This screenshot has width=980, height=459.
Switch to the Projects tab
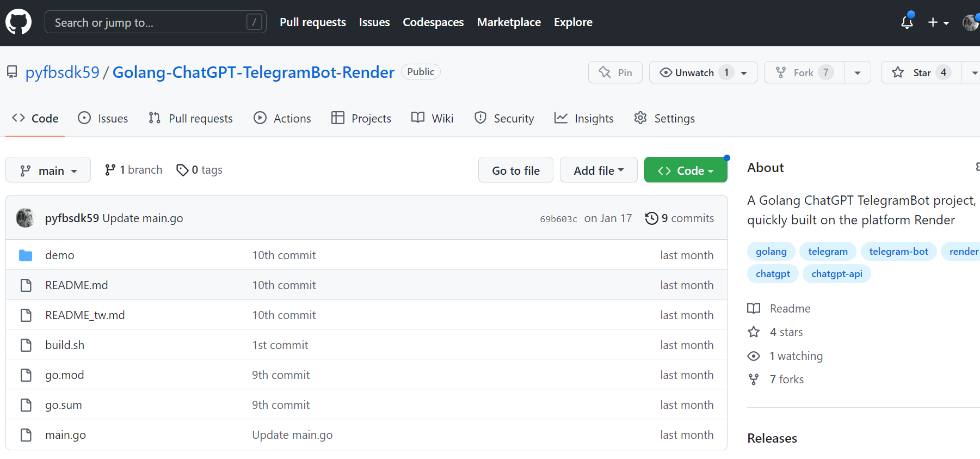pos(361,118)
